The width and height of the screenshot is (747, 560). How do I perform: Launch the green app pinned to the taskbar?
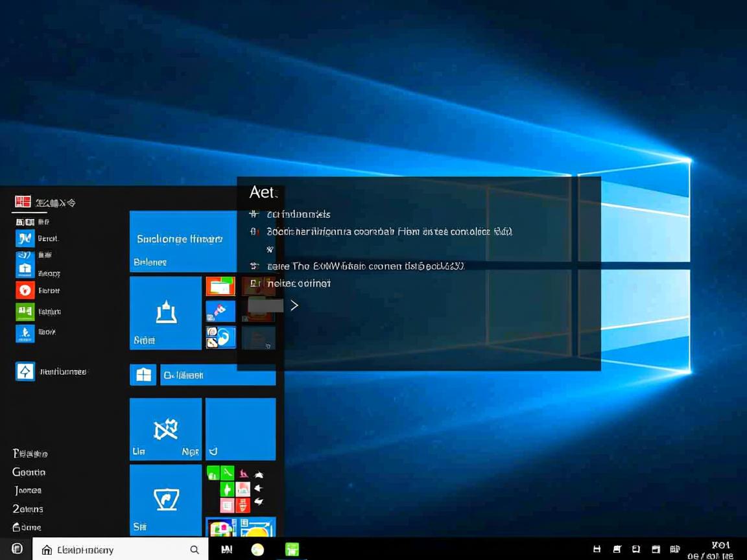pos(292,549)
